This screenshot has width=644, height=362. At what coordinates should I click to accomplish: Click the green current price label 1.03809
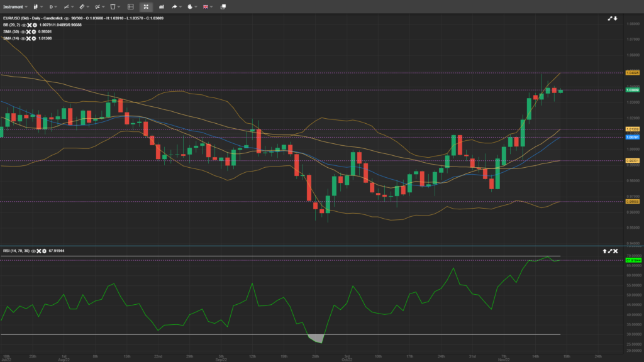coord(633,90)
